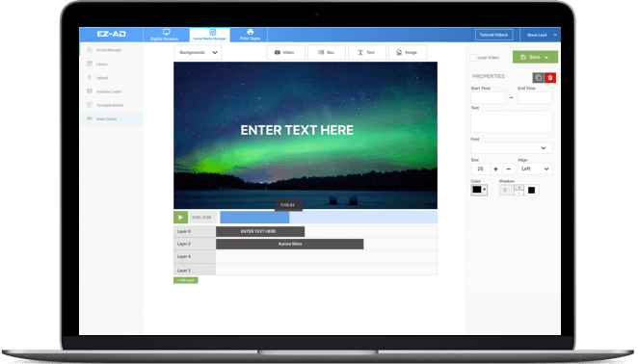Increase text size with the plus button

(x=495, y=169)
